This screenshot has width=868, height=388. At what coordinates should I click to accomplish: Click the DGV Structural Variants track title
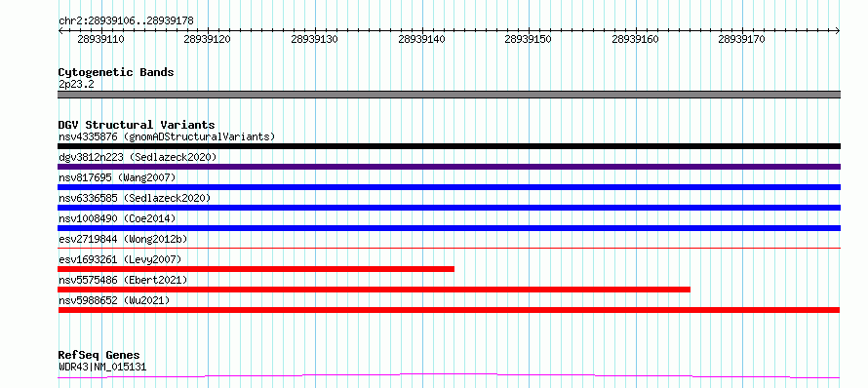click(x=137, y=125)
